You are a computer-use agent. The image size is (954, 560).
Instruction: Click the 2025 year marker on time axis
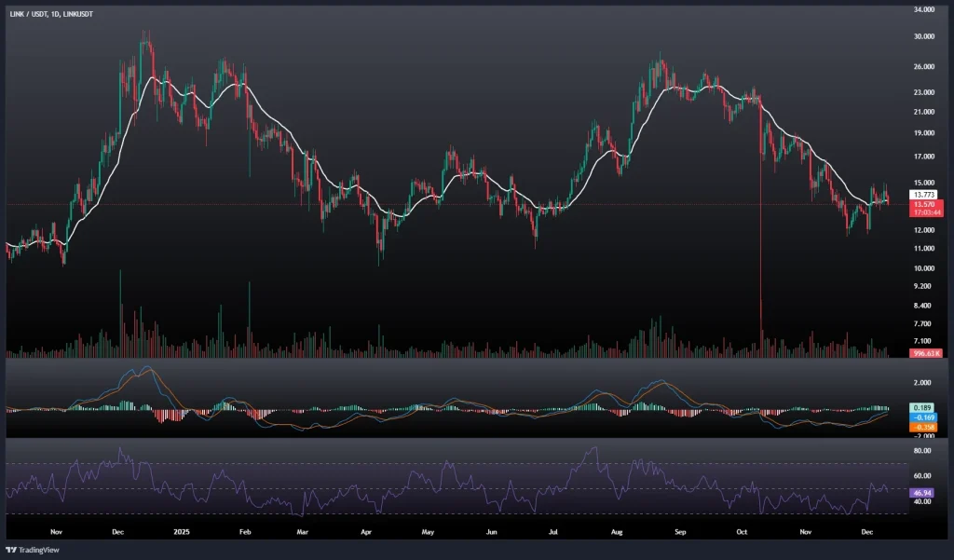(x=182, y=530)
